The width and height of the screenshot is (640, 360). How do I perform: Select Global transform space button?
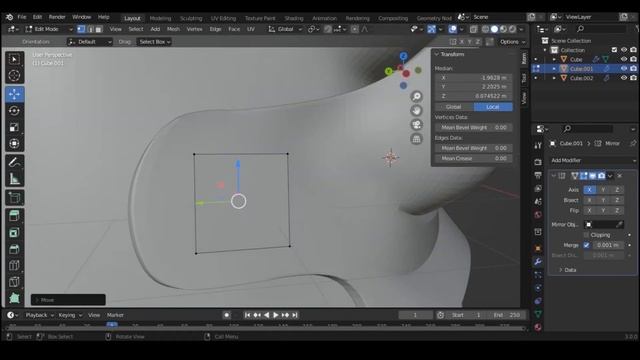point(454,107)
